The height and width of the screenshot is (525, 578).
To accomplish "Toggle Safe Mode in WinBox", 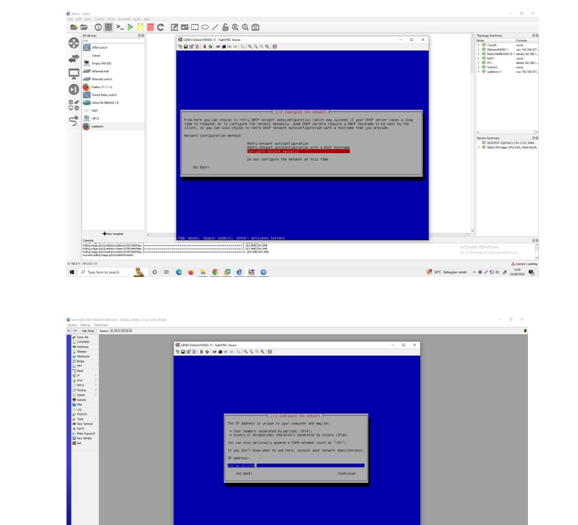I will [x=88, y=331].
